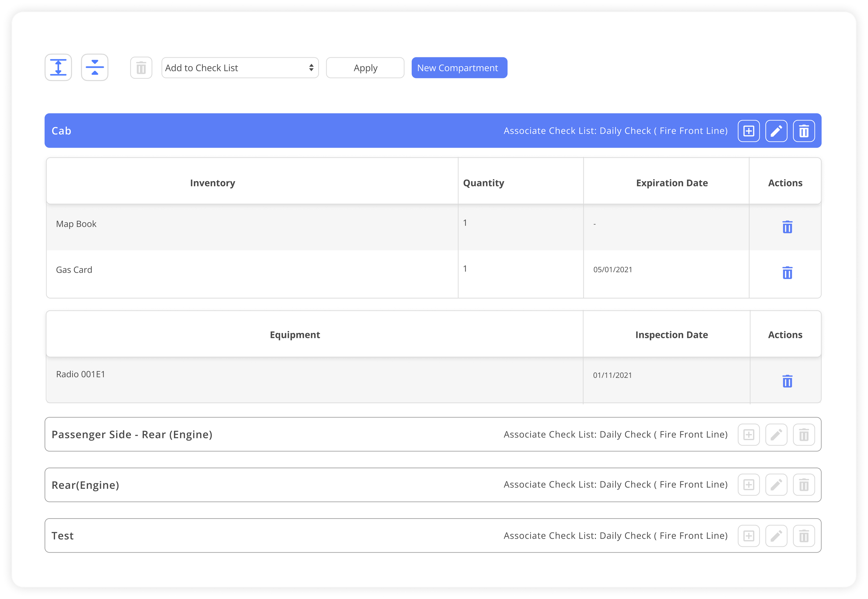
Task: Click the expand all compartments icon
Action: tap(58, 67)
